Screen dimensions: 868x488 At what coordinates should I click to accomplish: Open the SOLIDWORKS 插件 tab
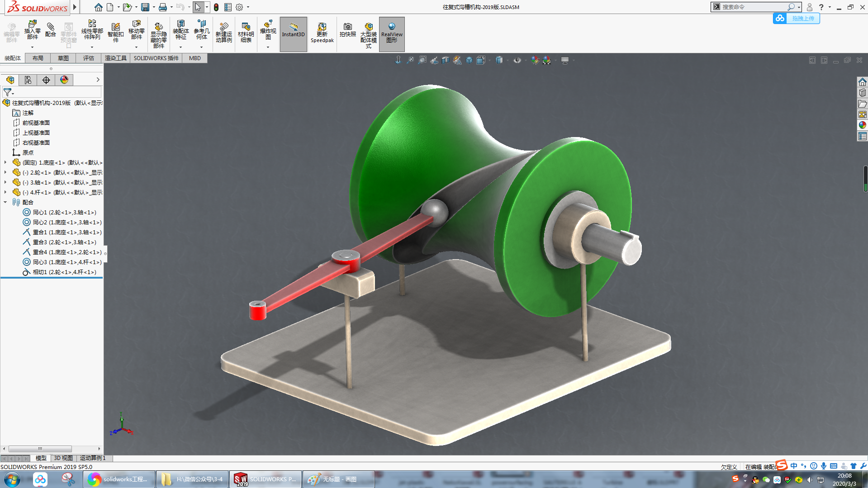pos(156,58)
